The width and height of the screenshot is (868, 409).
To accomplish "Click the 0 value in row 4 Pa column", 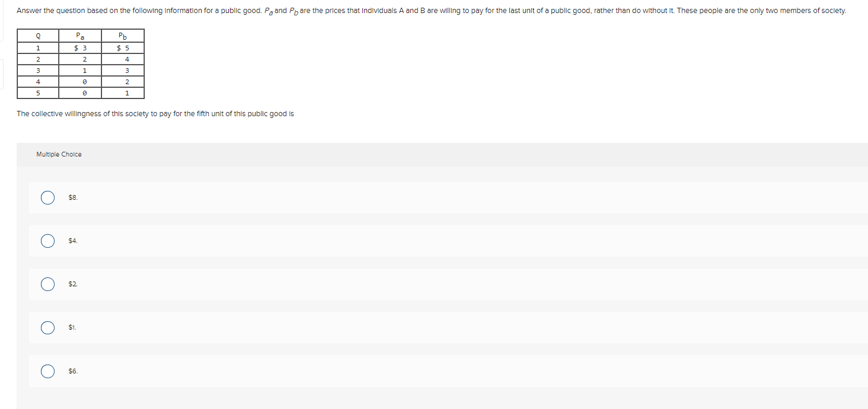I will tap(85, 81).
